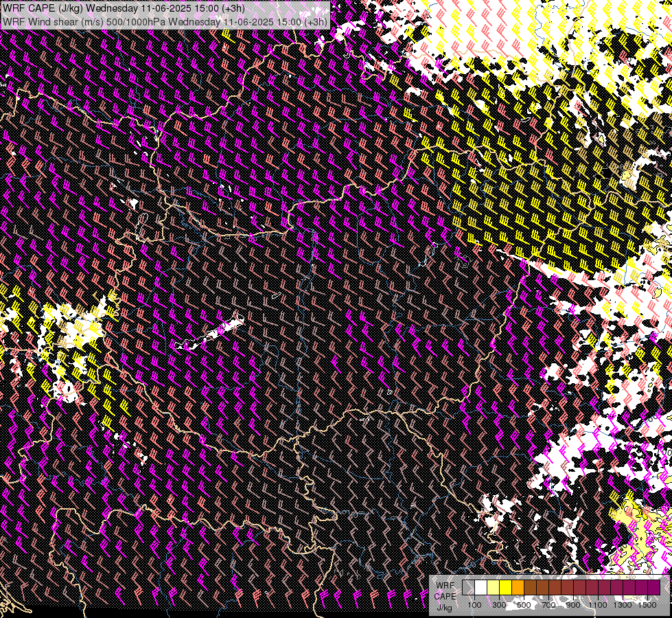The height and width of the screenshot is (618, 672).
Task: Click the 'J/kg' unit label in legend
Action: 444,608
